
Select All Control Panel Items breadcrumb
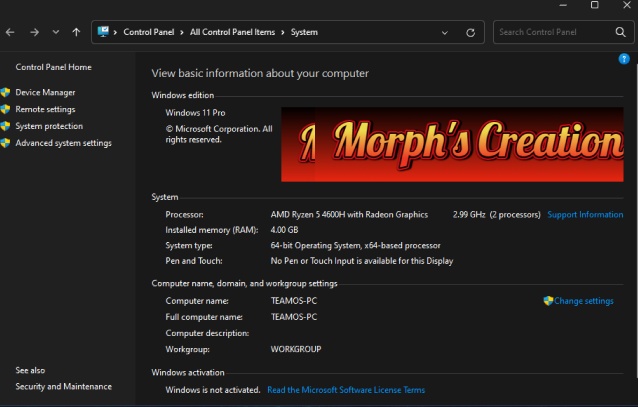[x=232, y=32]
